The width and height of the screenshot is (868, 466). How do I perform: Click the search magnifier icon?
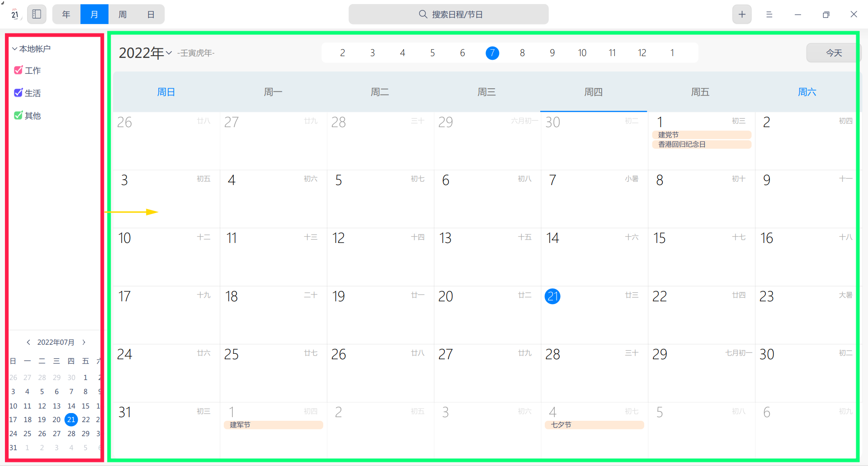[423, 14]
